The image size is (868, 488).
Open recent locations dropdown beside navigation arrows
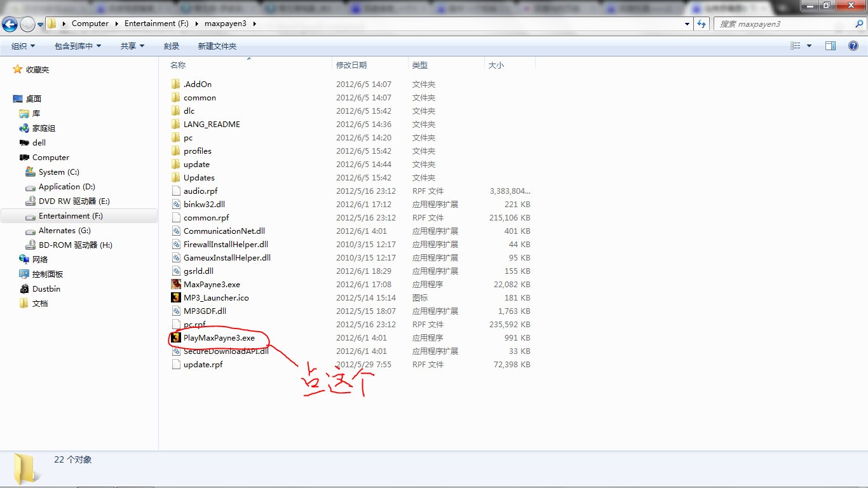(40, 24)
